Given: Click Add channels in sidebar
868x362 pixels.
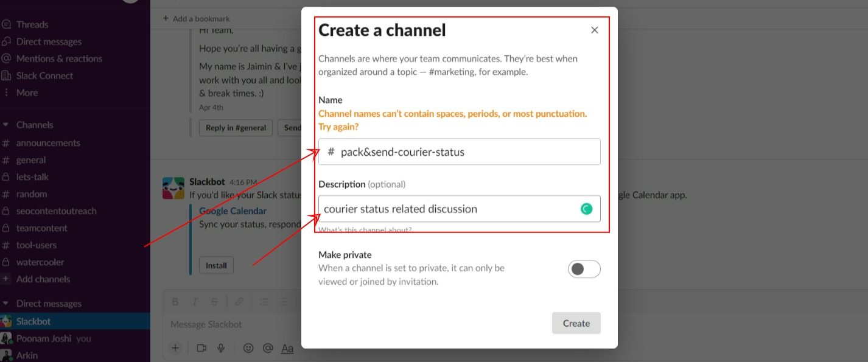Looking at the screenshot, I should pyautogui.click(x=43, y=279).
